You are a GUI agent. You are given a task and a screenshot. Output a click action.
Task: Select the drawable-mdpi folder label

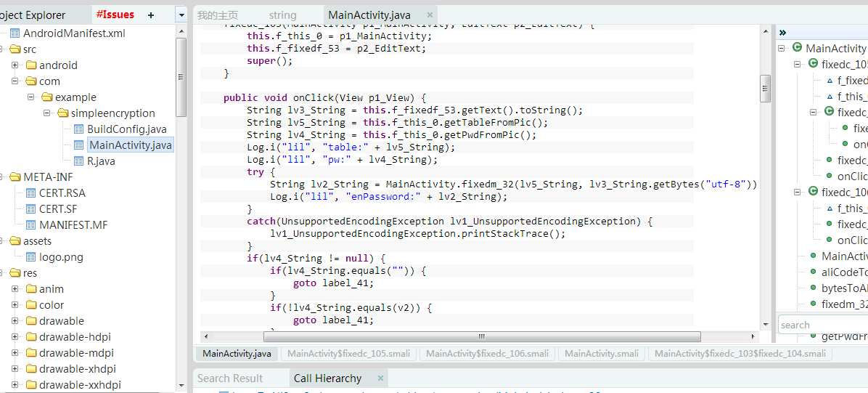(x=76, y=353)
